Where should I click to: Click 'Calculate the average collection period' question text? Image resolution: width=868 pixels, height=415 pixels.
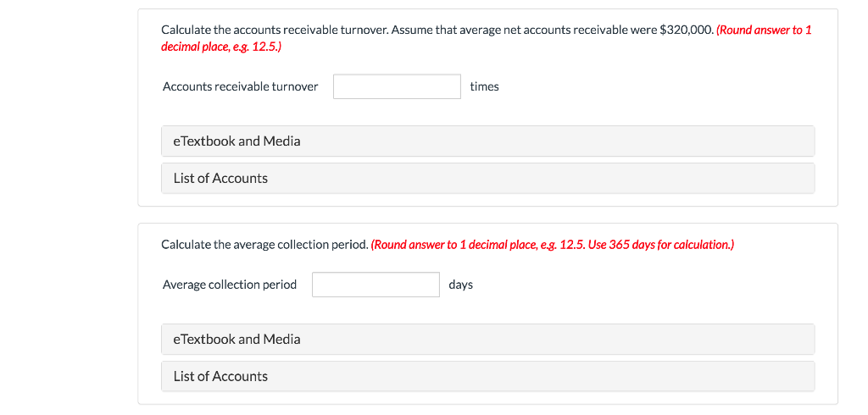[264, 245]
